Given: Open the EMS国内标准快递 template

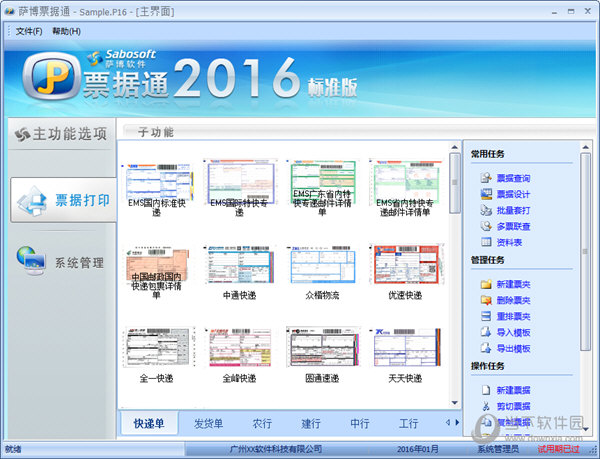Looking at the screenshot, I should click(157, 188).
